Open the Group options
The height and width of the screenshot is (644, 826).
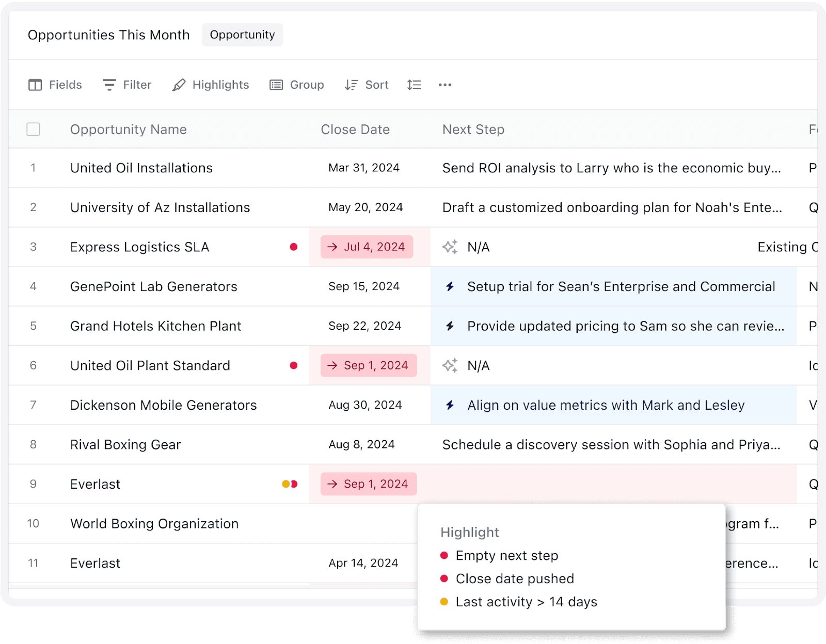pyautogui.click(x=296, y=85)
